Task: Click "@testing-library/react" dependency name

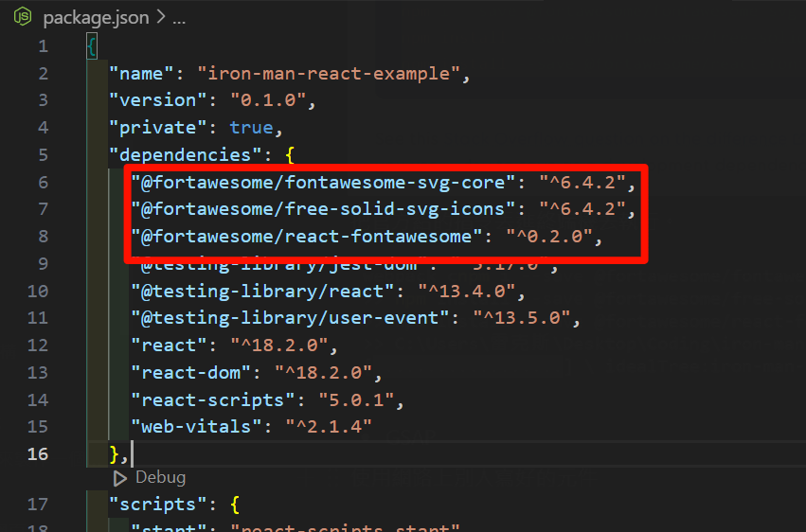Action: click(x=262, y=292)
